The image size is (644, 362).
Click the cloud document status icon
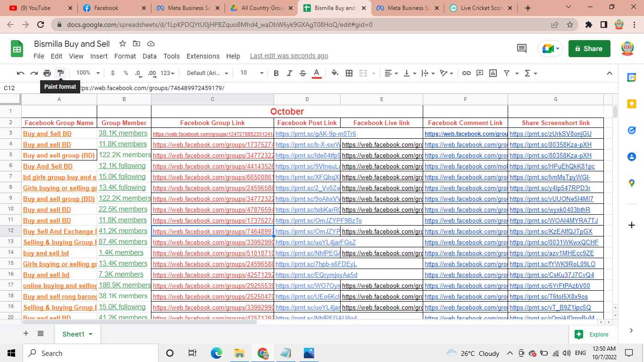point(151,43)
